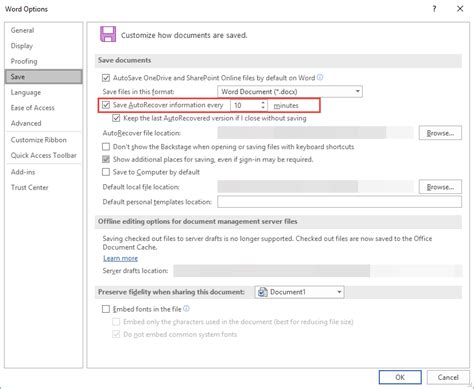Viewport: 474px width, 389px height.
Task: Click the info icon next to AutoSave OneDrive option
Action: tap(320, 77)
